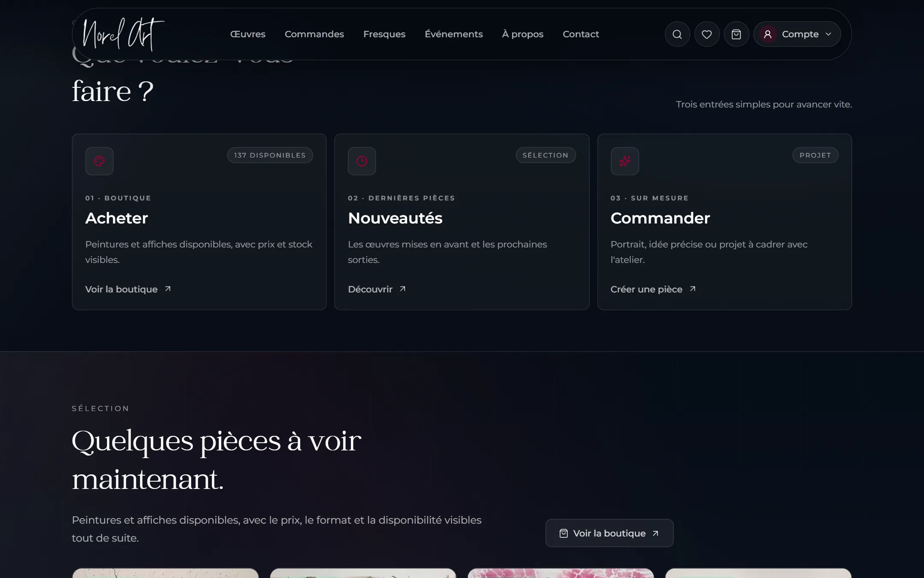Click the arrow icon in Voir la boutique button
Viewport: 924px width, 578px height.
click(655, 533)
